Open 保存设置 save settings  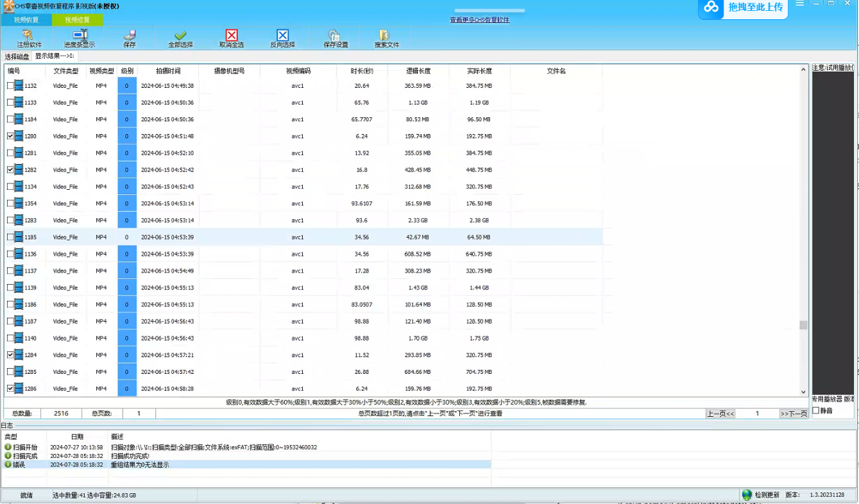[x=334, y=35]
